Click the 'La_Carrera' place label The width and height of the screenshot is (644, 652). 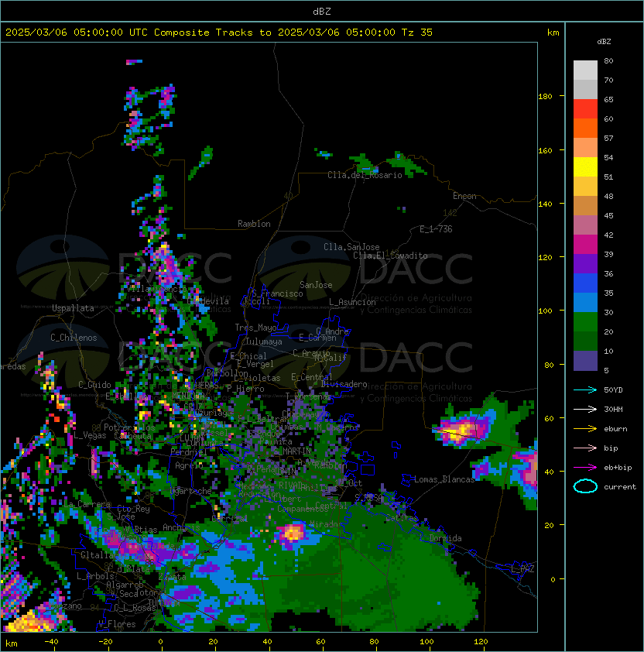(87, 504)
